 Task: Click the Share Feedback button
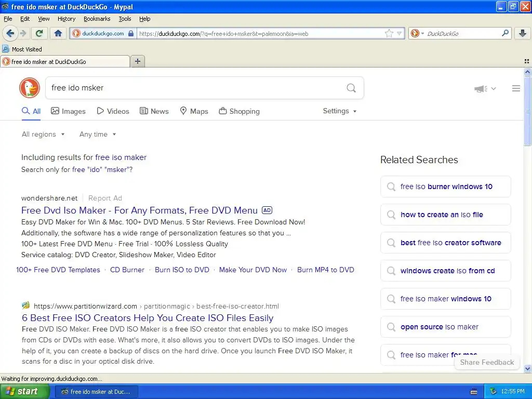pos(487,362)
